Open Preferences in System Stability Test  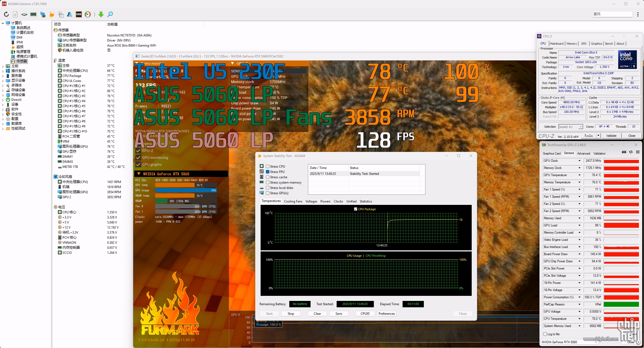pyautogui.click(x=387, y=314)
